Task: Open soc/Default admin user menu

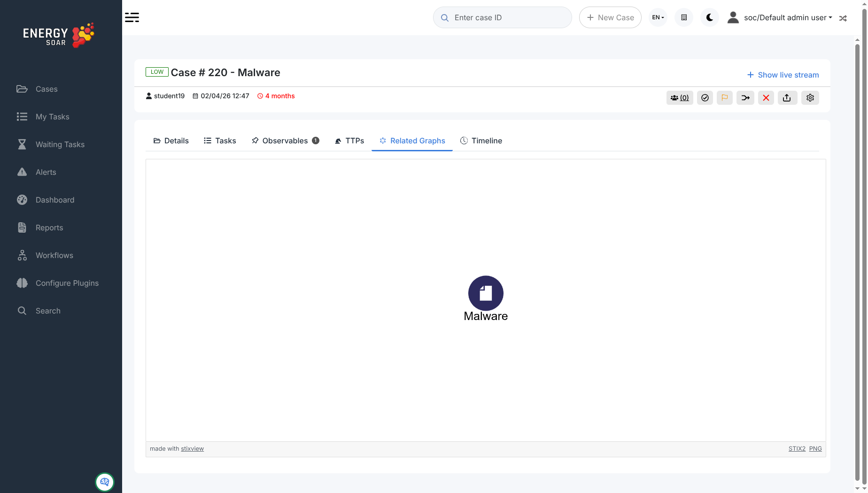Action: (x=780, y=17)
